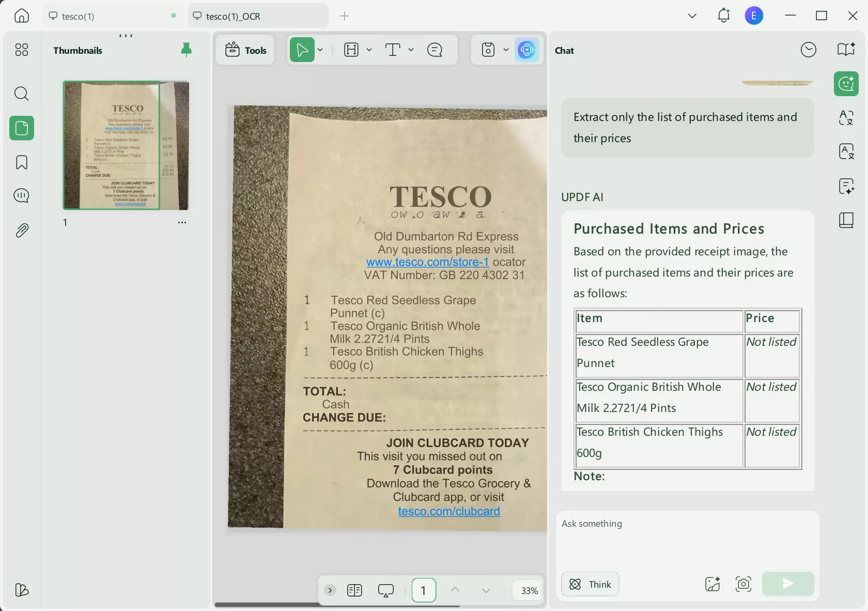
Task: Select the Text editing tool
Action: (x=394, y=50)
